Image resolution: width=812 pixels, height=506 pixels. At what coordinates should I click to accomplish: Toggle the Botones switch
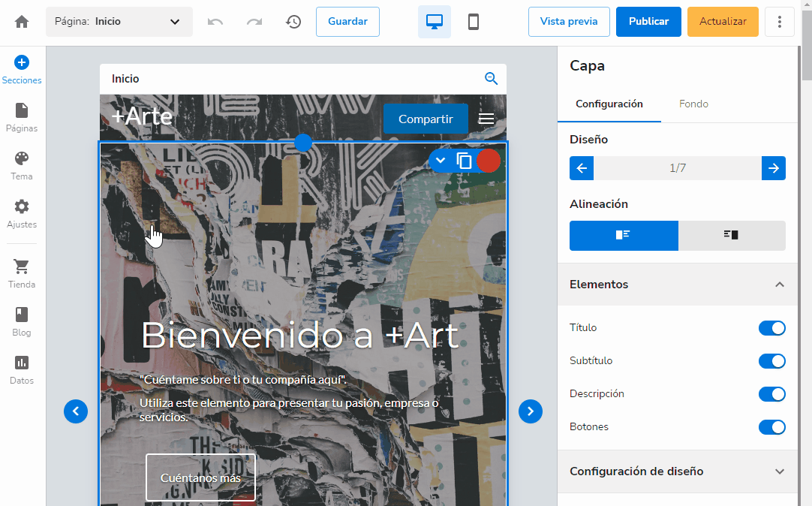772,427
